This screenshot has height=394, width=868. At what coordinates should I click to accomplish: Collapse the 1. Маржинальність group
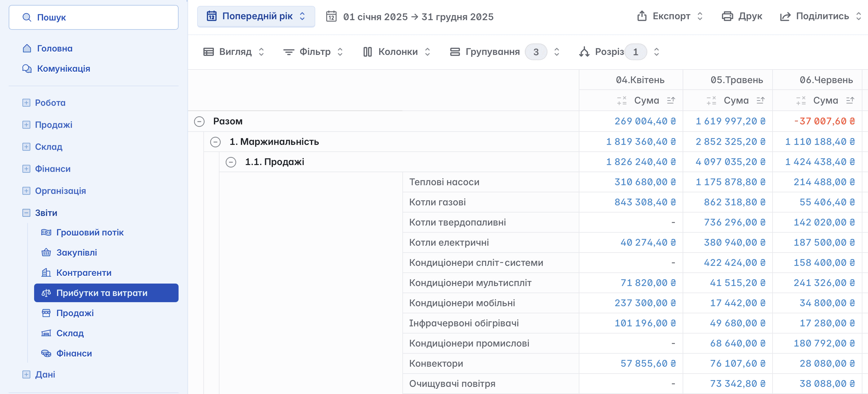click(215, 142)
